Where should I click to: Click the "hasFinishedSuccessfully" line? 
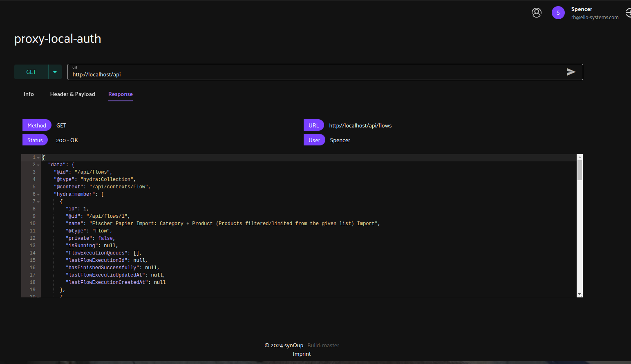click(112, 268)
